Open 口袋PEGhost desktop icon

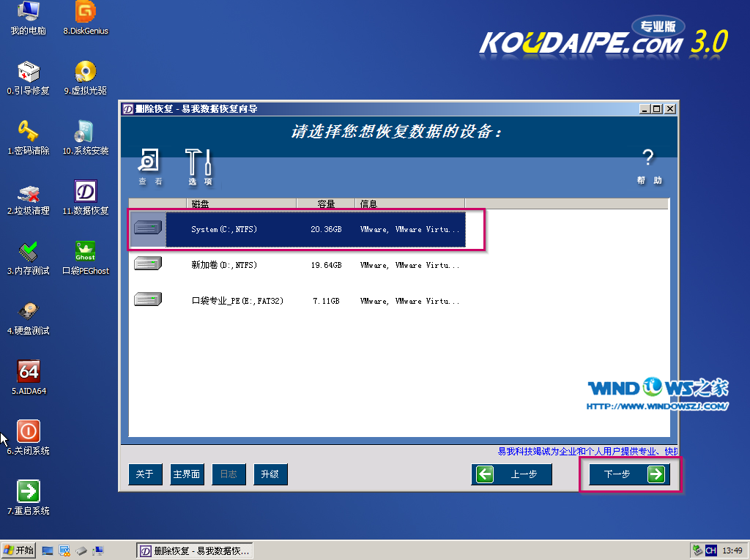(x=86, y=253)
